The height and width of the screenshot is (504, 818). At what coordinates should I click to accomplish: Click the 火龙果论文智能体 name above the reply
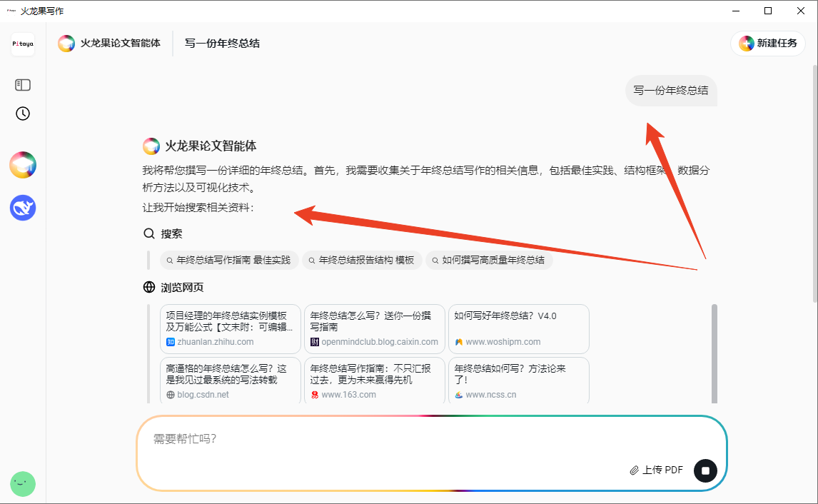(211, 146)
